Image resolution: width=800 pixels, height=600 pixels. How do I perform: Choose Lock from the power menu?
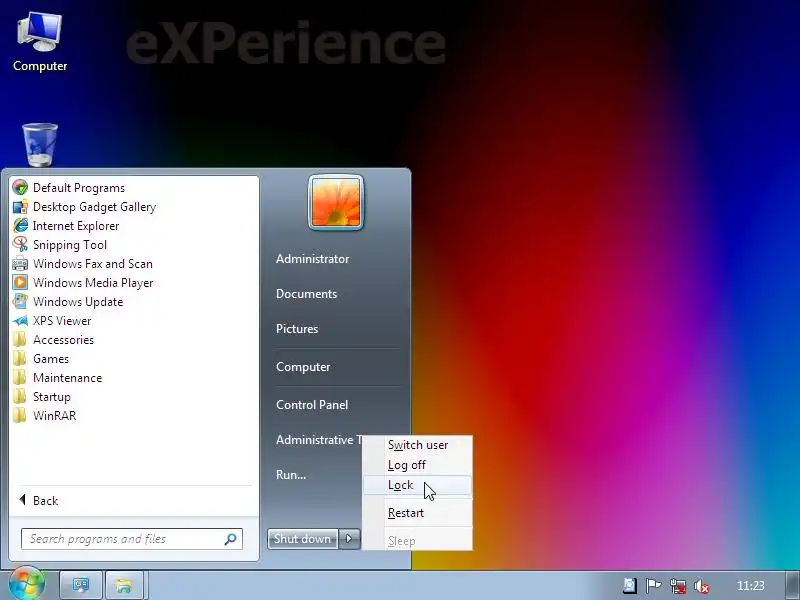click(418, 485)
